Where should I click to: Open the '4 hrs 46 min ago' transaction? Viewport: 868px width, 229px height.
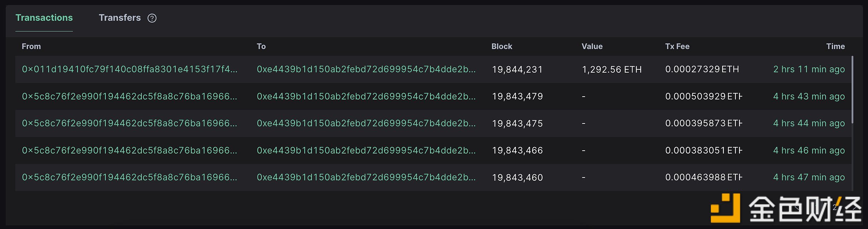click(809, 150)
